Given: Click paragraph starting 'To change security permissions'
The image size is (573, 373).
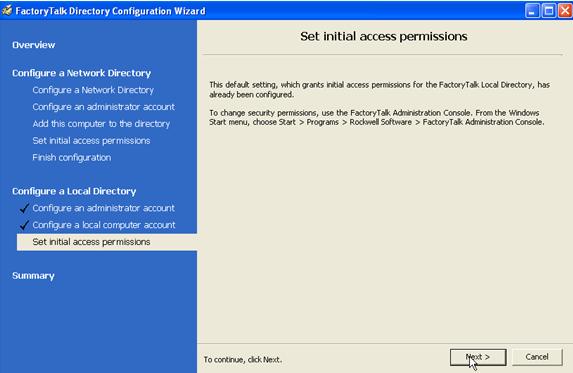Looking at the screenshot, I should click(377, 117).
